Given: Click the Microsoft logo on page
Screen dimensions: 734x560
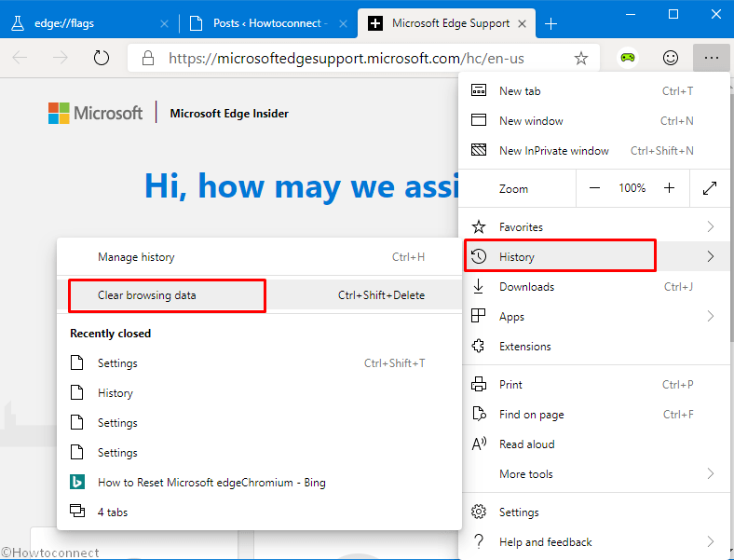Looking at the screenshot, I should 95,114.
